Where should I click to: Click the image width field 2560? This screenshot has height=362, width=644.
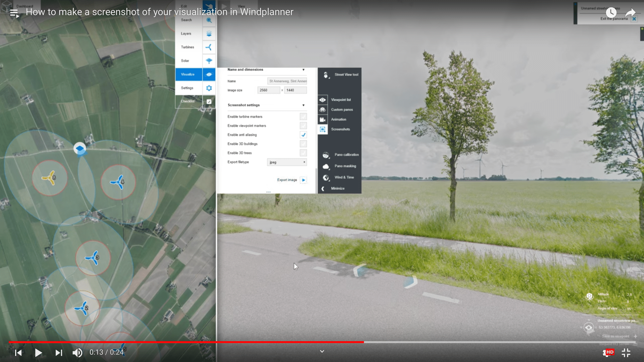click(268, 90)
